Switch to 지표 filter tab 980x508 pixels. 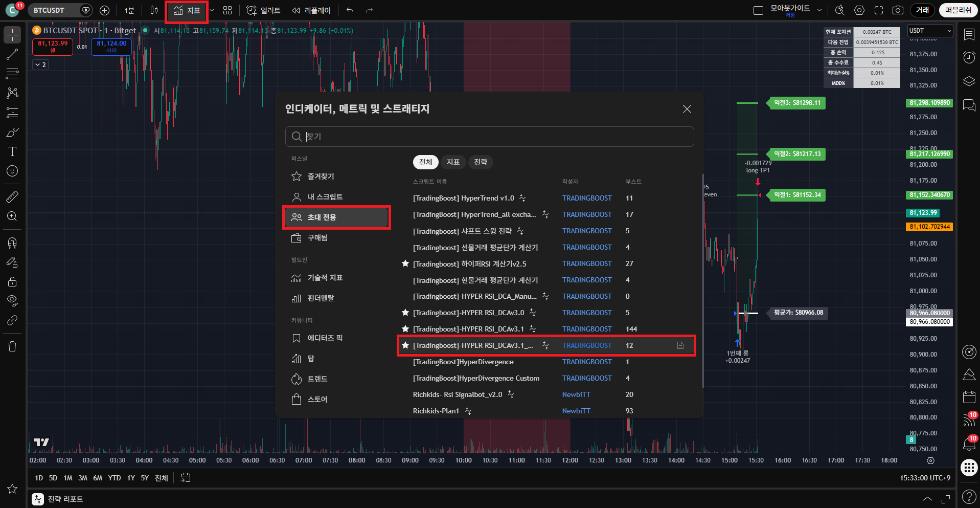[453, 162]
